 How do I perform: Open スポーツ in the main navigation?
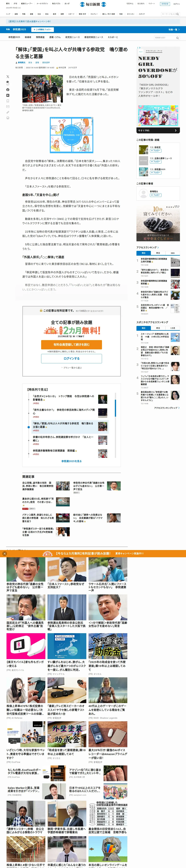(x=71, y=14)
